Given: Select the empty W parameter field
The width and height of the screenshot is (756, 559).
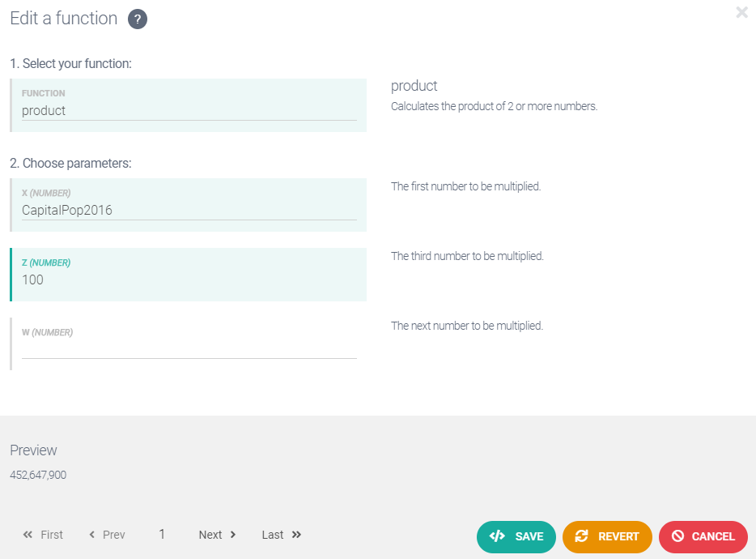Looking at the screenshot, I should pos(189,349).
